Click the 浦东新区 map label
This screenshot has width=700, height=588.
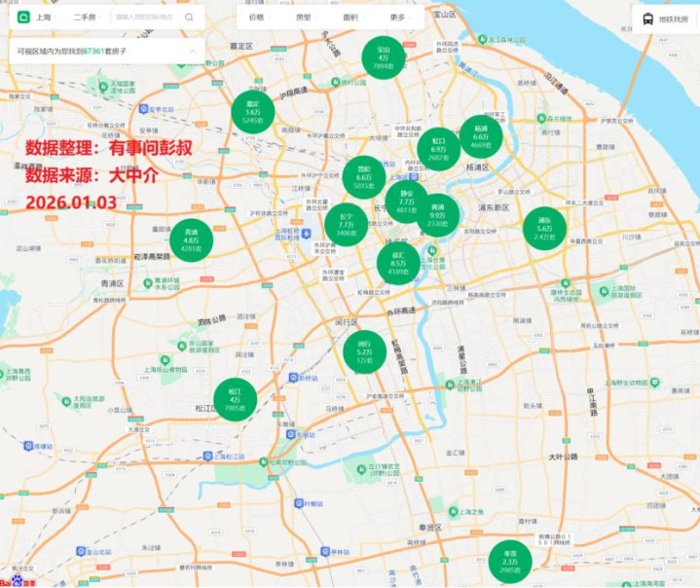(494, 207)
